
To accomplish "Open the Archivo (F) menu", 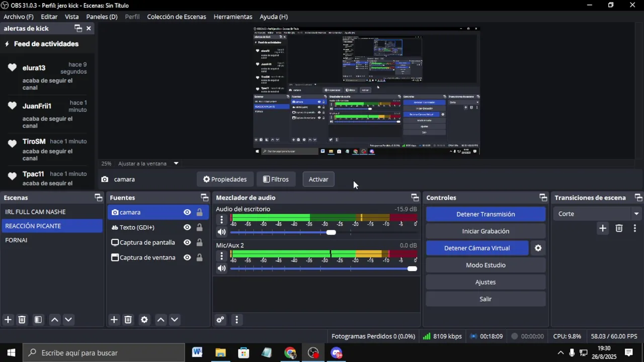I will [19, 17].
